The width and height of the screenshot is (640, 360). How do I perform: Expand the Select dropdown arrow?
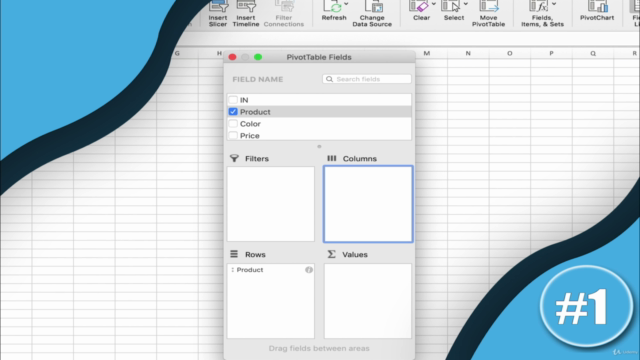466,4
